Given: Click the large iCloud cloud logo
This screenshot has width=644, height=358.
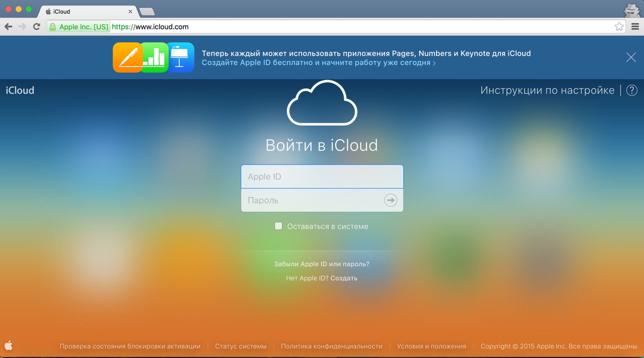Looking at the screenshot, I should [x=322, y=103].
